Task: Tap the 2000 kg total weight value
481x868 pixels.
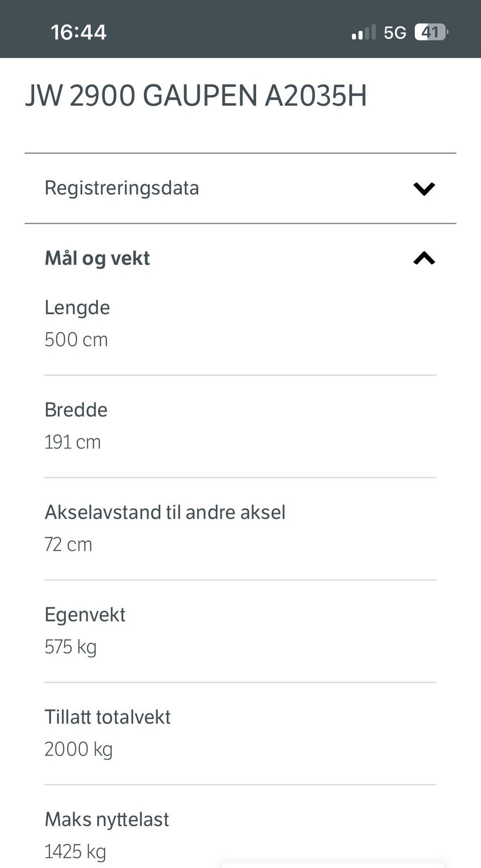Action: [79, 749]
